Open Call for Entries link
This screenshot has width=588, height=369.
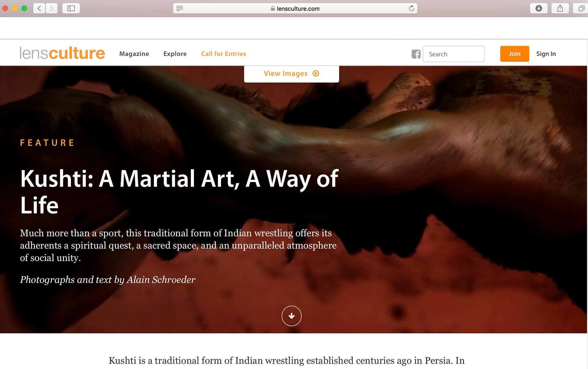pos(224,54)
